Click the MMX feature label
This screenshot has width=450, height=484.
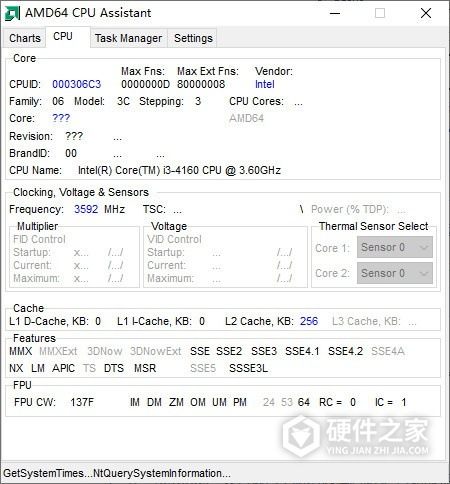tap(21, 351)
